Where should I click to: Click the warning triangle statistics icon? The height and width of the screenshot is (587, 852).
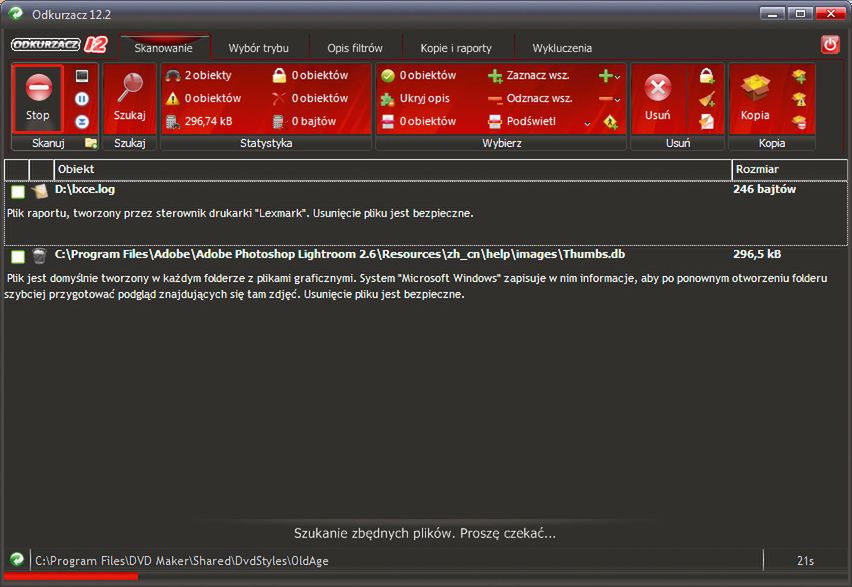173,98
